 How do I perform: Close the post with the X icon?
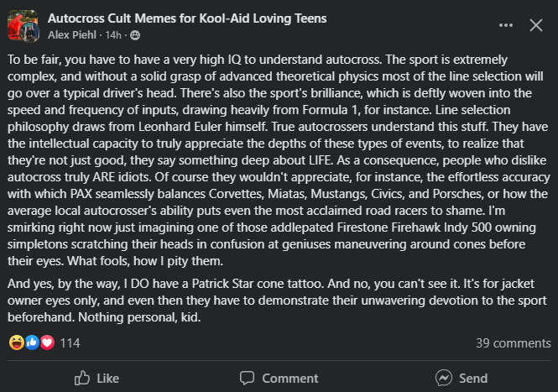tap(536, 25)
